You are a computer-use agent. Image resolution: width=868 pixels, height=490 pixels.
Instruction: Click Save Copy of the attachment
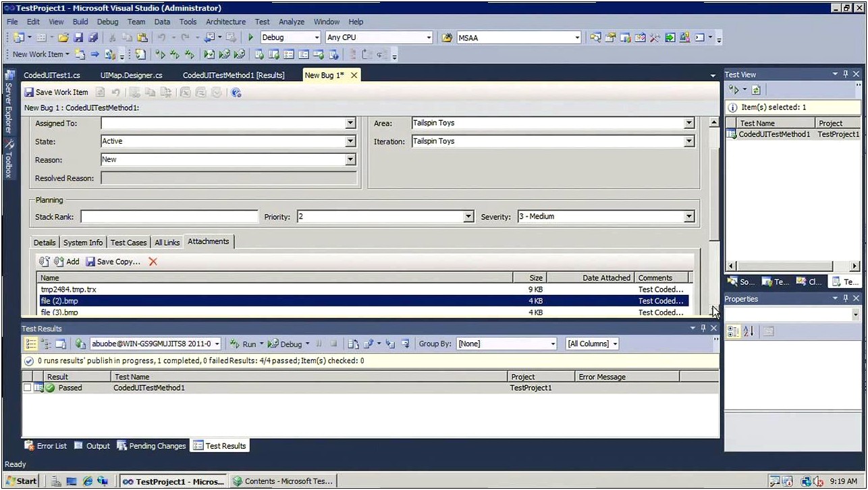click(113, 261)
